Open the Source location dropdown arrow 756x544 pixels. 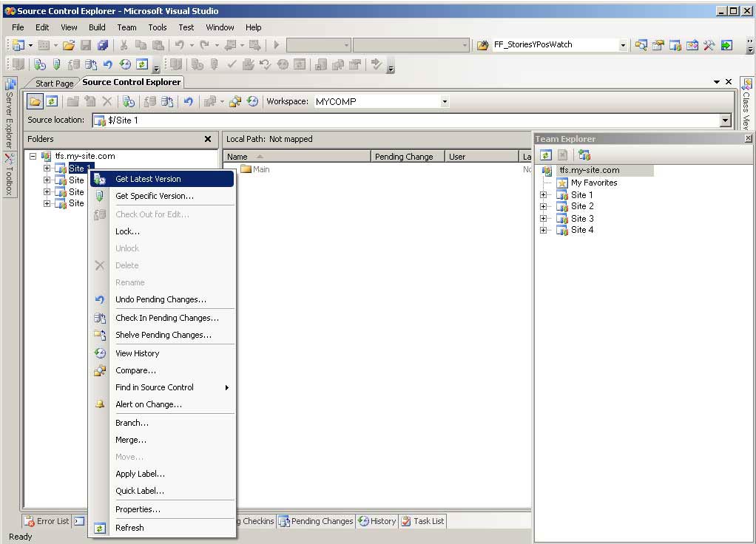[x=725, y=120]
